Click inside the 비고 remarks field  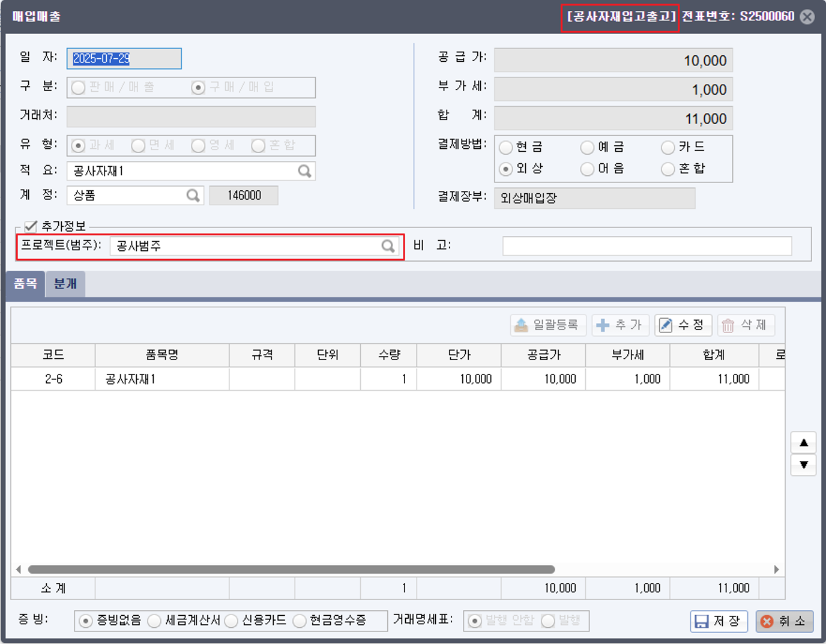647,245
